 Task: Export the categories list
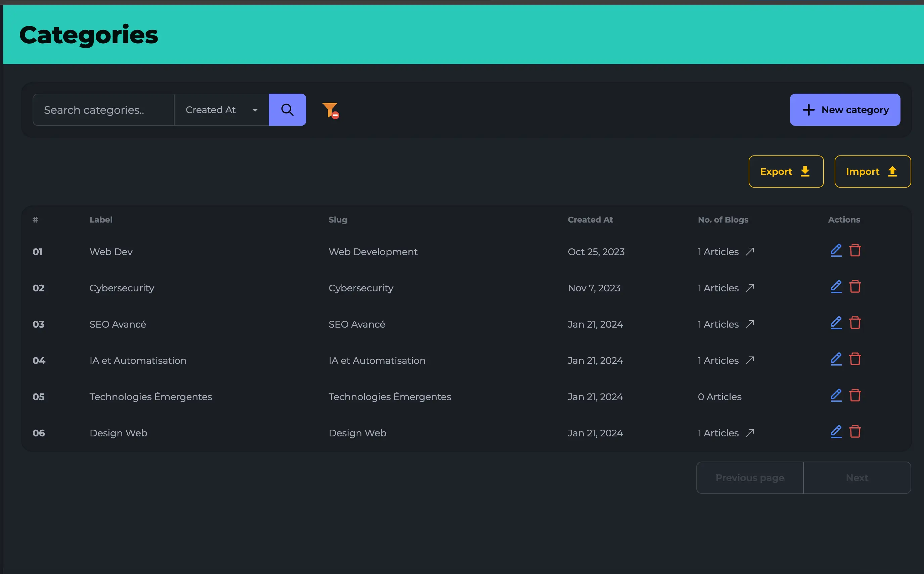point(786,172)
